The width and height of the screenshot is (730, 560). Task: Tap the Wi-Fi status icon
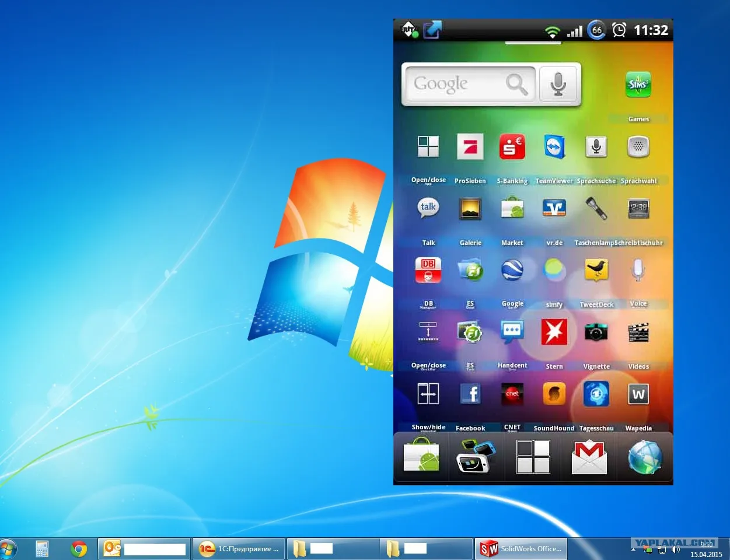tap(552, 31)
